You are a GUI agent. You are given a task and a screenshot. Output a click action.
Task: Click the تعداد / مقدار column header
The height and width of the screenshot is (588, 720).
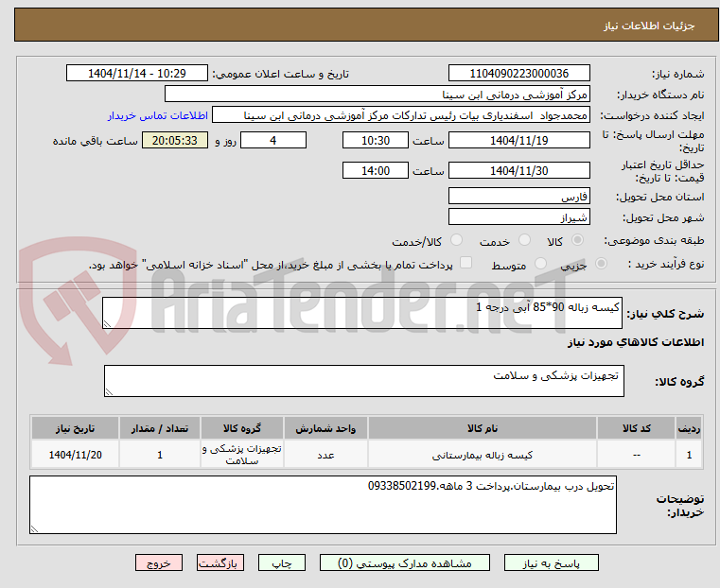(159, 428)
